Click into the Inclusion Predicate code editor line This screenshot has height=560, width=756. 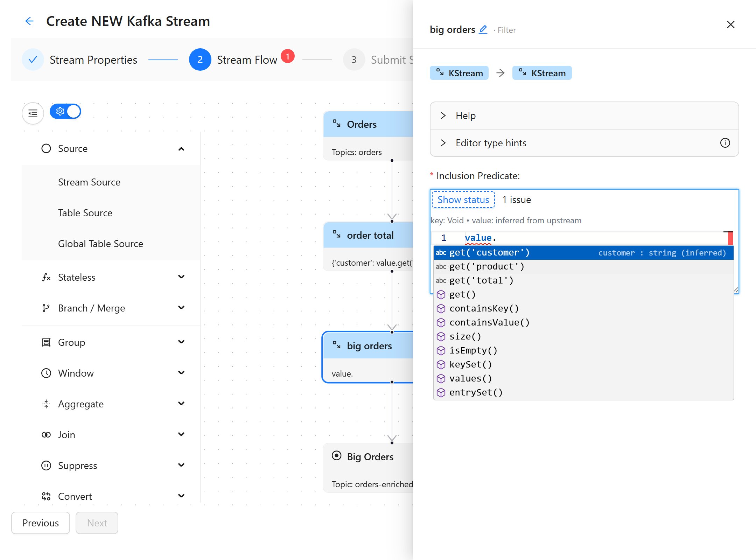pos(595,238)
